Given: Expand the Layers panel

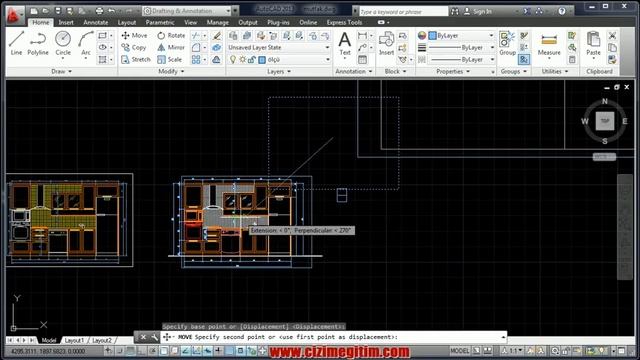Looking at the screenshot, I should click(x=279, y=71).
